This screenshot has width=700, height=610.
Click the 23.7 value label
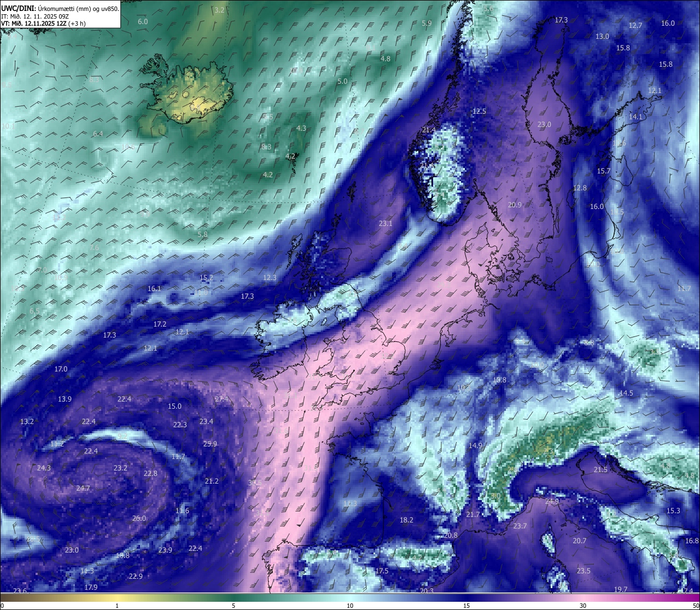pyautogui.click(x=520, y=526)
